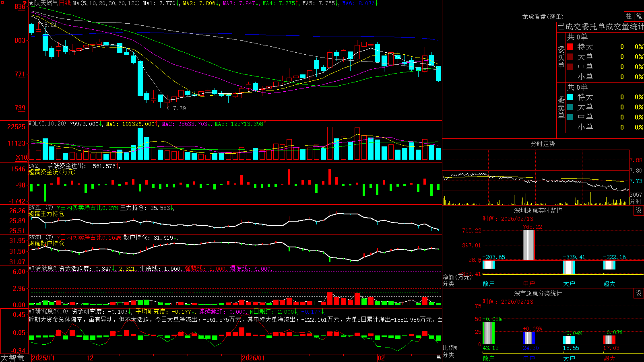
Task: Click red 特大 swatch under 委买单
Action: [x=570, y=47]
